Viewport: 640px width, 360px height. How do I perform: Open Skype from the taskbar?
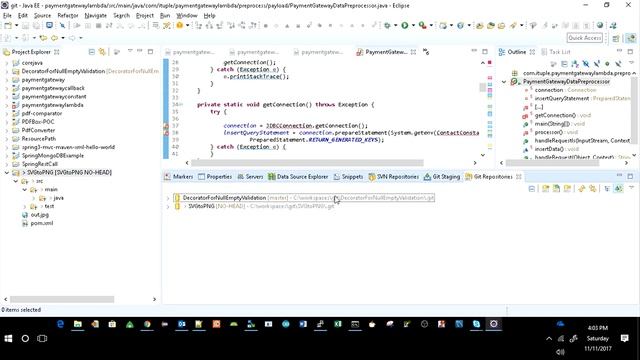[476, 324]
